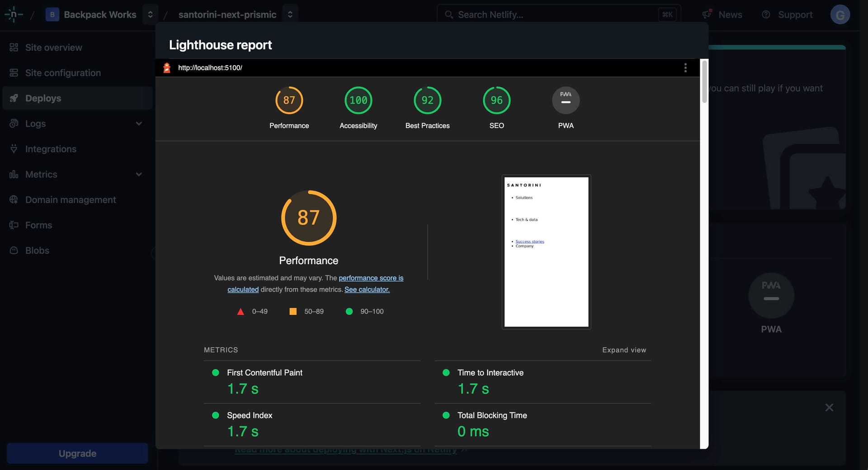This screenshot has width=868, height=470.
Task: Open your account avatar menu
Action: coord(840,14)
